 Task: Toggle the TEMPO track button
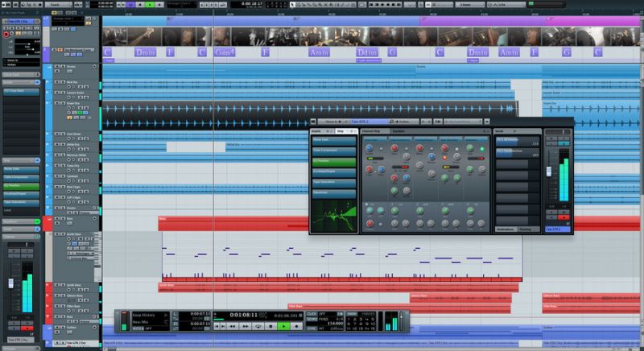312,319
